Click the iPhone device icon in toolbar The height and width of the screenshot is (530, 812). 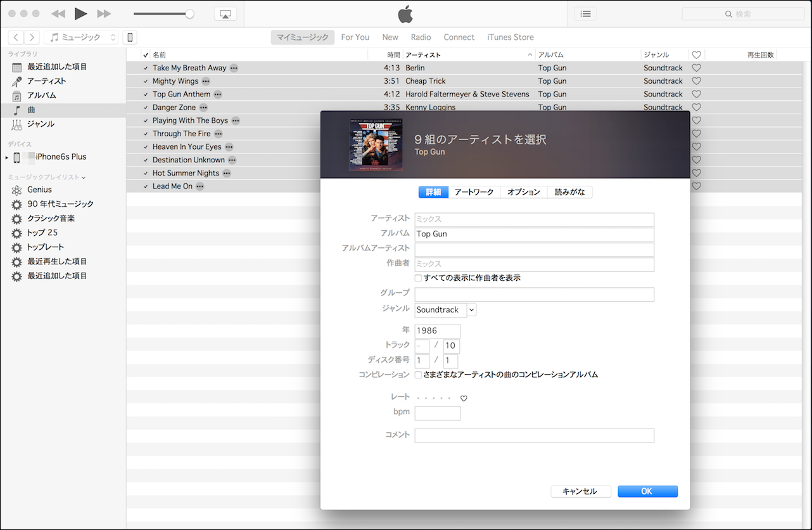130,37
